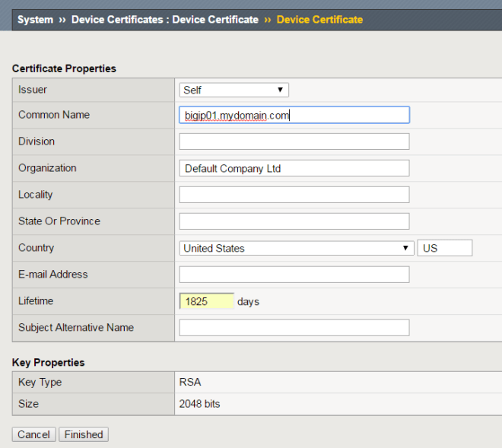Open the Country dropdown showing United States
The image size is (502, 448).
click(297, 248)
